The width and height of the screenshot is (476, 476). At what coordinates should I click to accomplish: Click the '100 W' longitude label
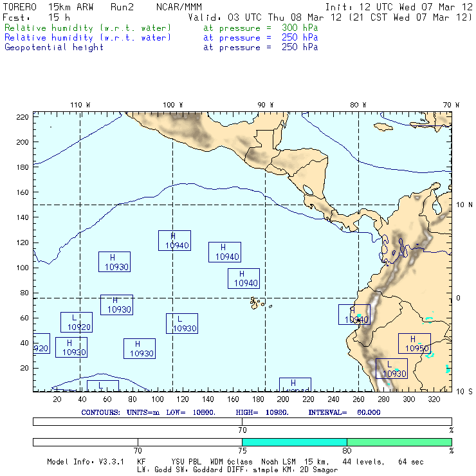coord(173,105)
